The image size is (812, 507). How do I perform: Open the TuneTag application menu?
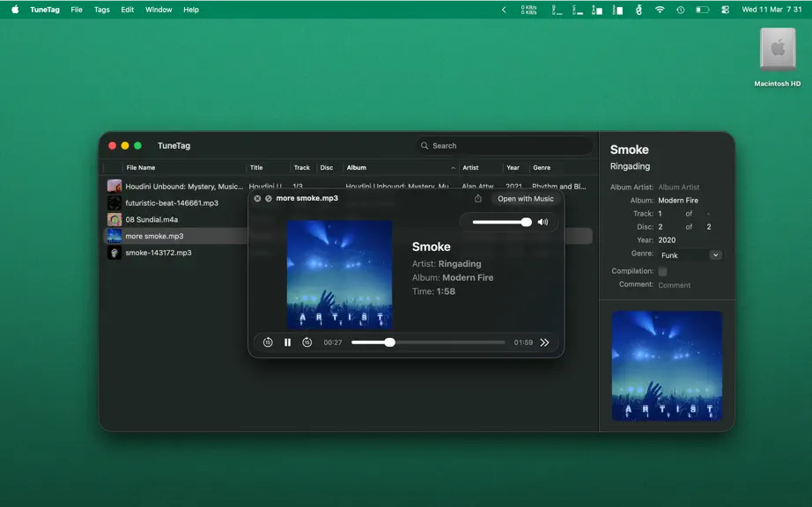(45, 10)
